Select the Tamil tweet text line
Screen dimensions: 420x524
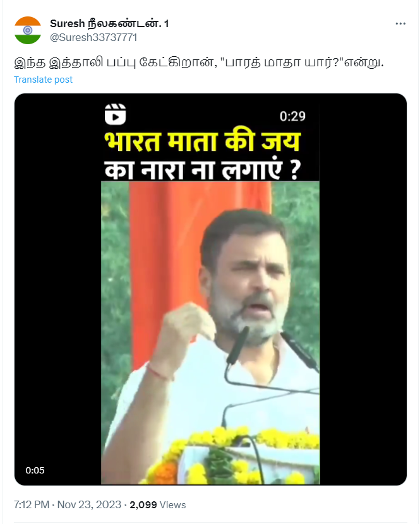(x=198, y=63)
